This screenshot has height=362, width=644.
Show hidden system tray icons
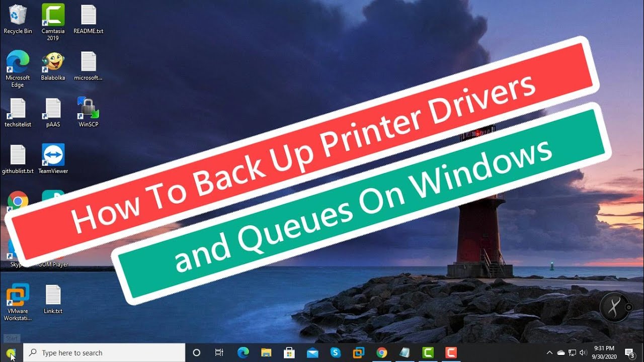click(549, 353)
